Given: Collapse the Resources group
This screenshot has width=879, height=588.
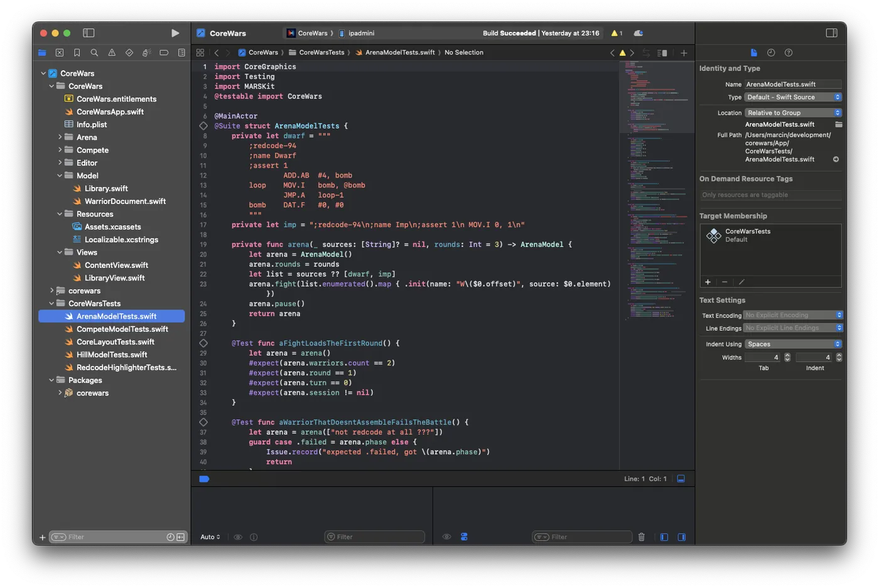Looking at the screenshot, I should [x=60, y=214].
